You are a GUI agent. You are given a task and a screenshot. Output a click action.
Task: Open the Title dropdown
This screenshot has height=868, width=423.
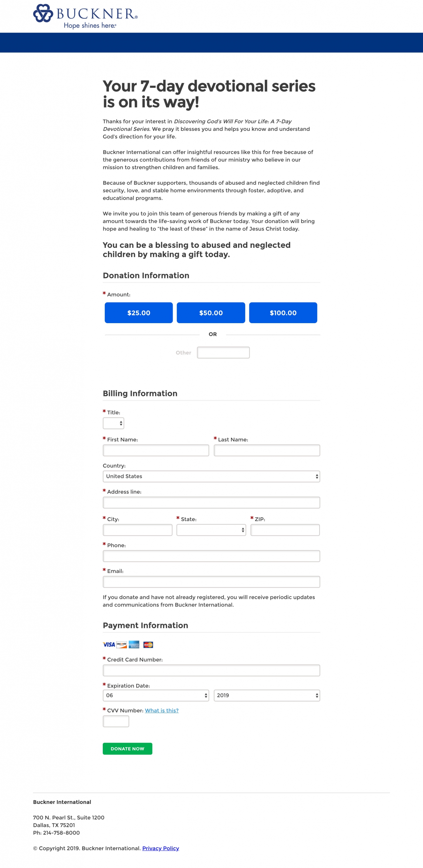tap(113, 423)
